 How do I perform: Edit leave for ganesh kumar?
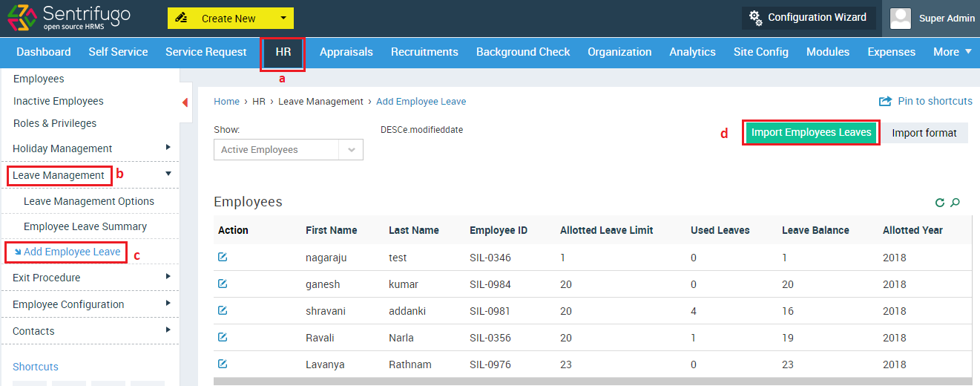pos(223,284)
